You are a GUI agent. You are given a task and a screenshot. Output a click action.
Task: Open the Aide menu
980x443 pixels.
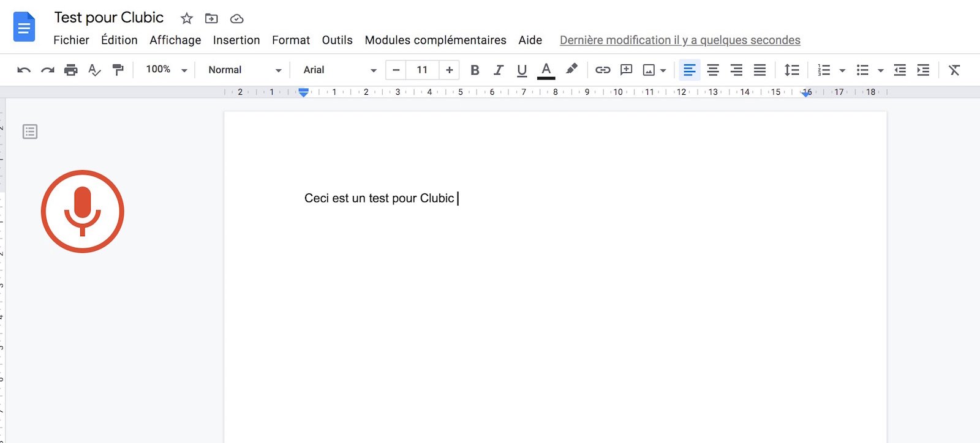[530, 40]
